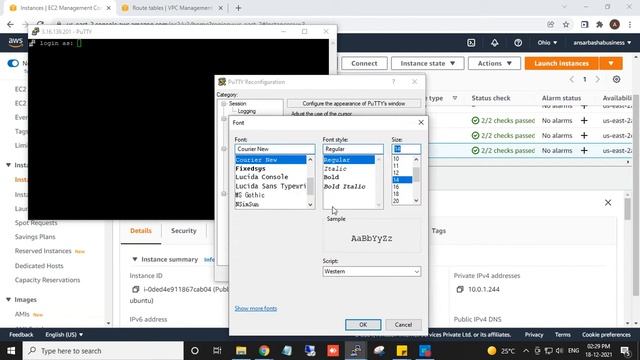
Task: Add alarm in first checks-passed row
Action: click(584, 120)
